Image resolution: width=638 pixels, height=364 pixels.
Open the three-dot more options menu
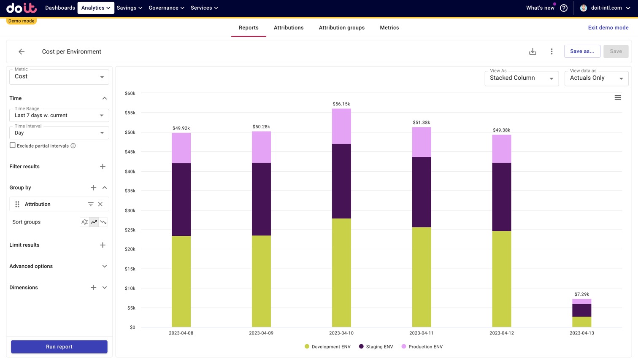coord(551,51)
